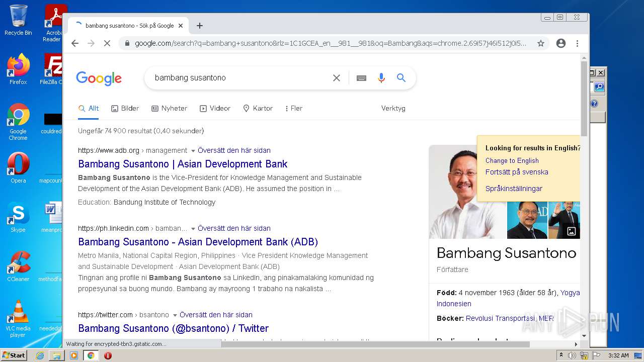Viewport: 644px width, 362px height.
Task: Go to Google homepage via the logo
Action: pos(99,78)
